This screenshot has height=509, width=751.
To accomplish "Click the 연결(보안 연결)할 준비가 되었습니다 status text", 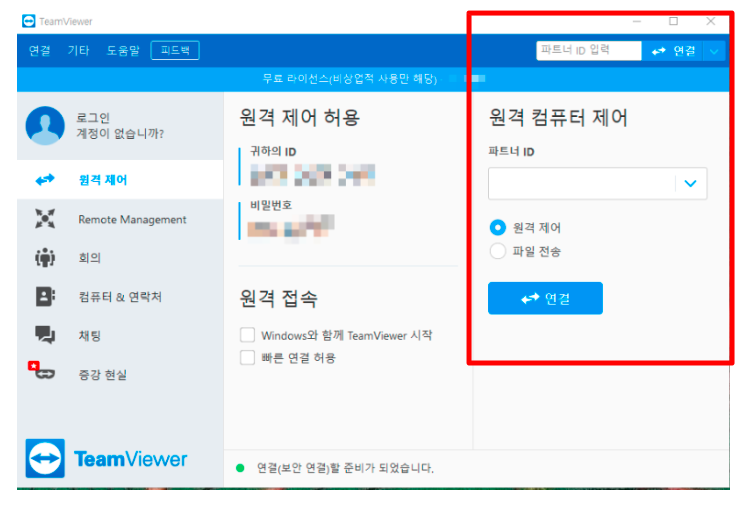I will (345, 468).
